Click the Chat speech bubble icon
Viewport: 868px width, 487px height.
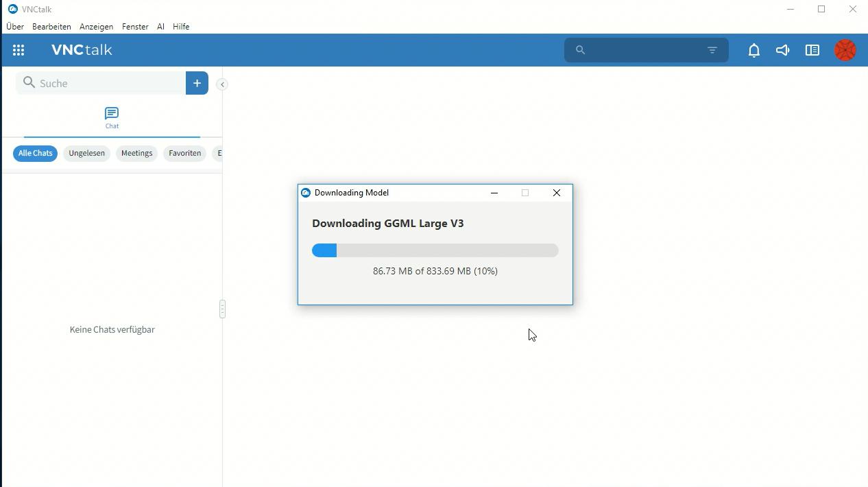pyautogui.click(x=112, y=114)
